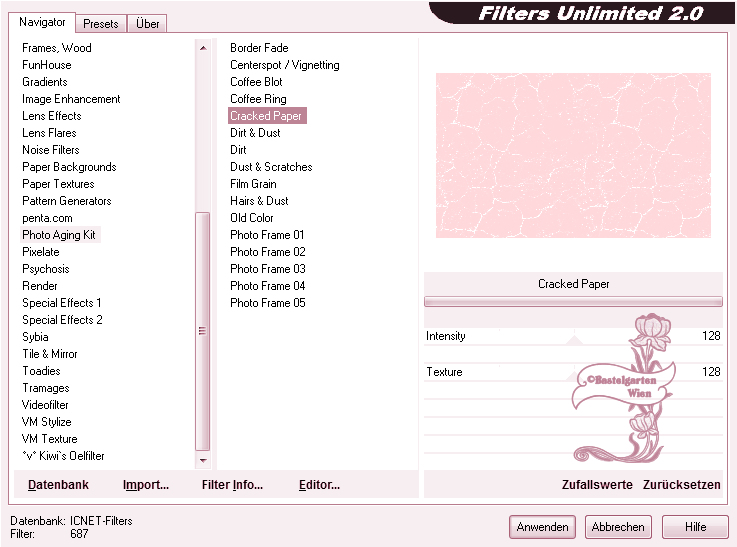Select Noise Filters category
The height and width of the screenshot is (547, 737).
51,150
